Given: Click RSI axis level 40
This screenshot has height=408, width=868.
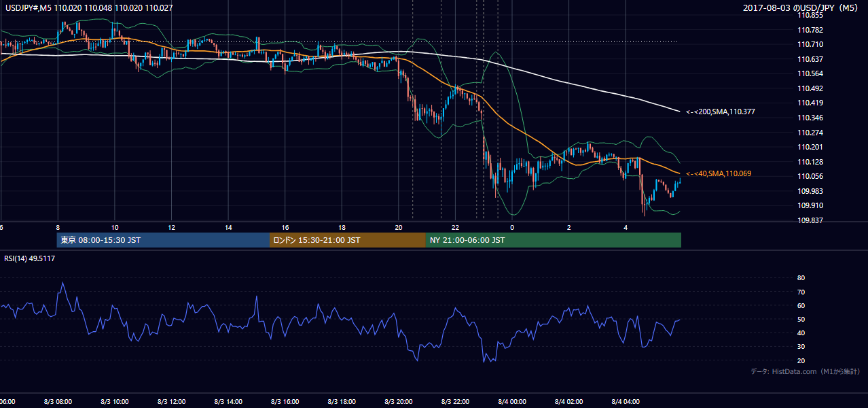Looking at the screenshot, I should 801,333.
